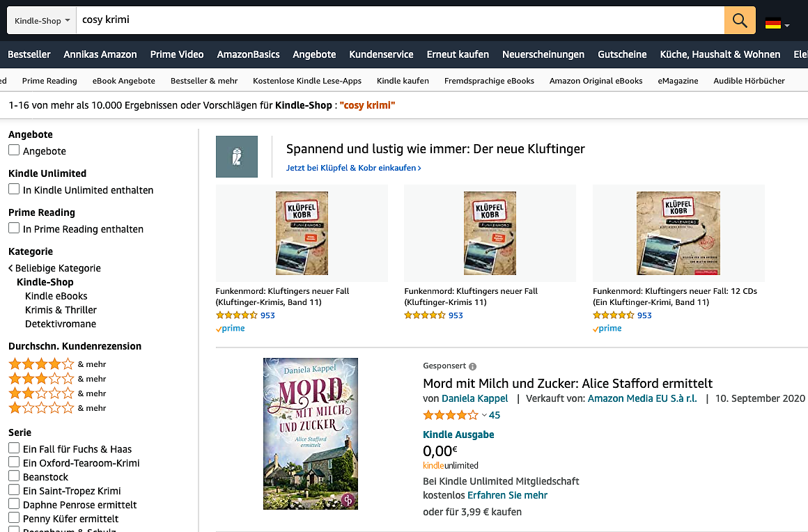This screenshot has height=532, width=808.
Task: Enable In Kindle Unlimited enthalten filter
Action: [x=14, y=189]
